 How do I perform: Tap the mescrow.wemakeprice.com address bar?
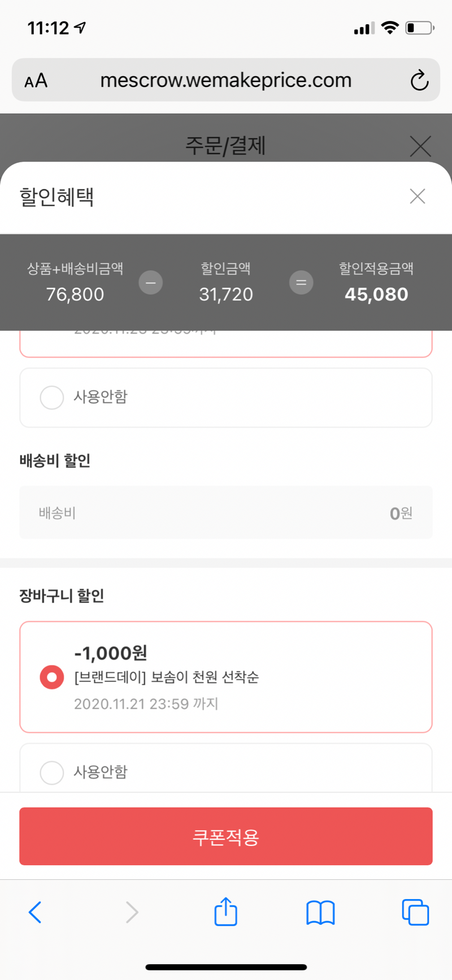click(225, 80)
